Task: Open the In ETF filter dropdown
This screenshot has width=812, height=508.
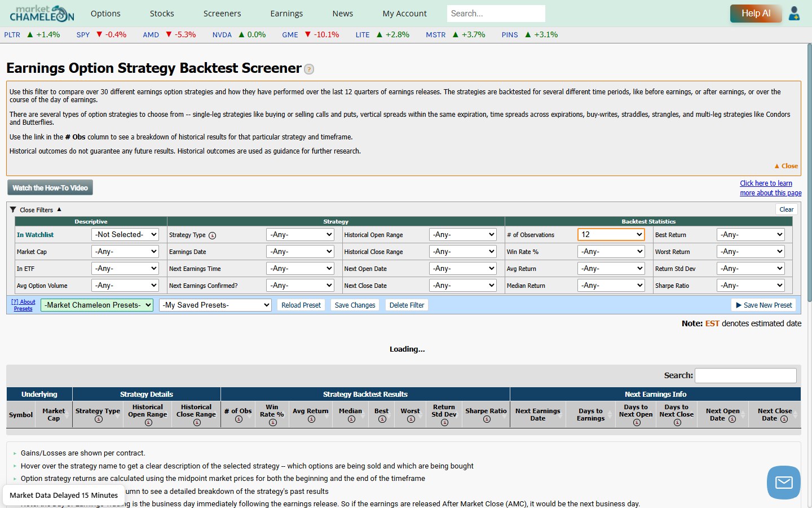Action: pyautogui.click(x=125, y=269)
